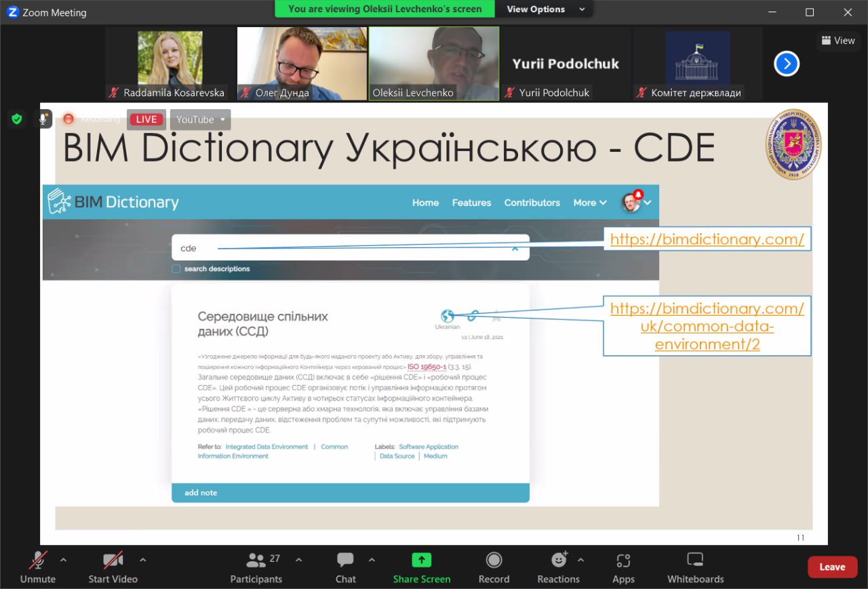Viewport: 868px width, 589px height.
Task: Open the https://bimdictionary.com/ link
Action: click(x=707, y=239)
